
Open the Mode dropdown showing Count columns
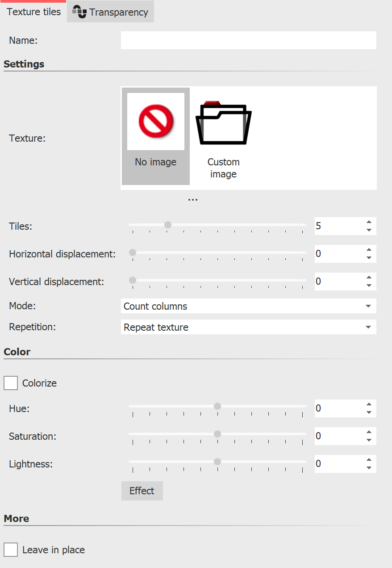pos(248,306)
